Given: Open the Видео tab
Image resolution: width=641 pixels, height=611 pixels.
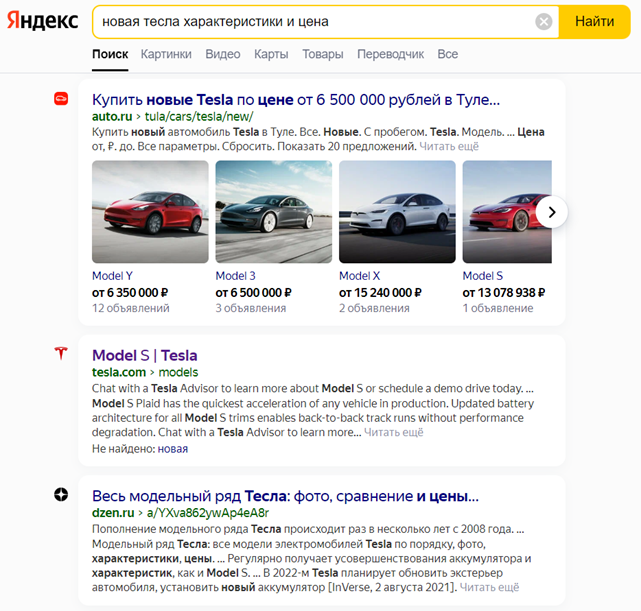Looking at the screenshot, I should pyautogui.click(x=223, y=54).
